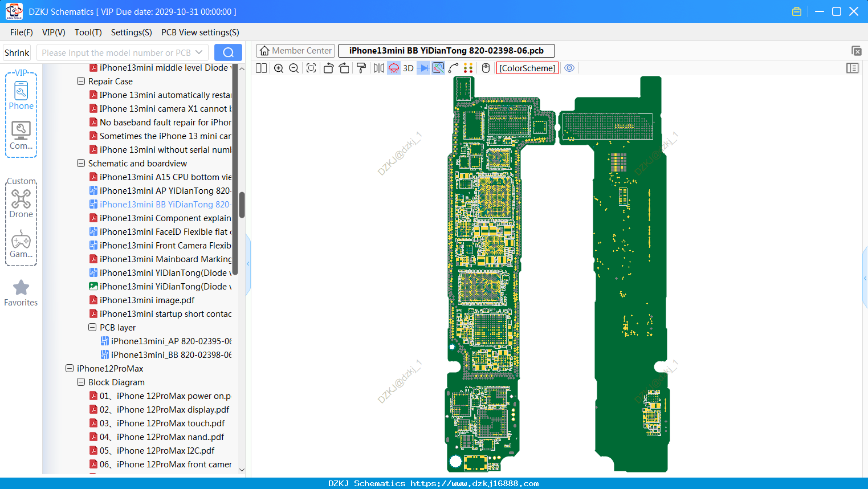The image size is (868, 489).
Task: Collapse the iPhone12ProMax tree node
Action: (x=70, y=369)
